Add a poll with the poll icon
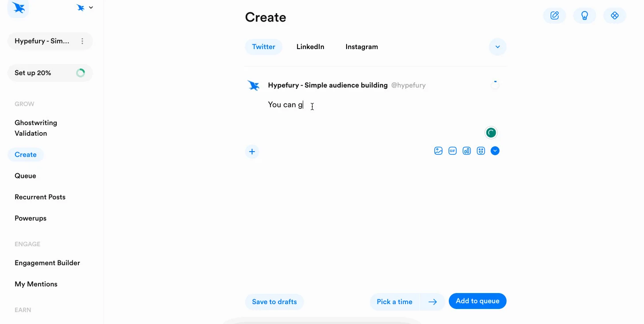 (x=467, y=151)
